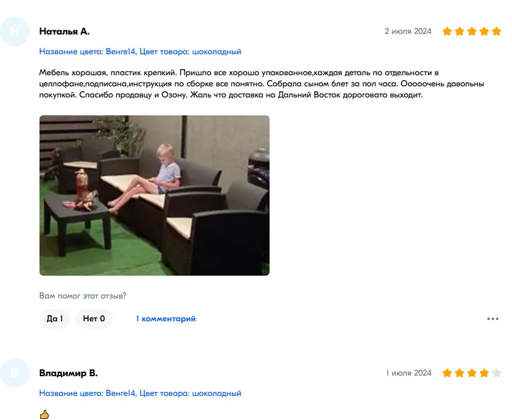Open color variant link under Владимир В.
Screen dimensions: 512x420
[x=140, y=393]
